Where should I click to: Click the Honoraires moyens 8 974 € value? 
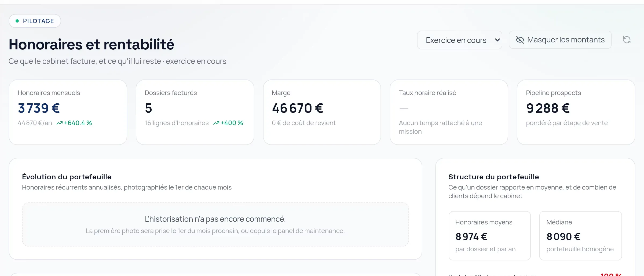(471, 237)
